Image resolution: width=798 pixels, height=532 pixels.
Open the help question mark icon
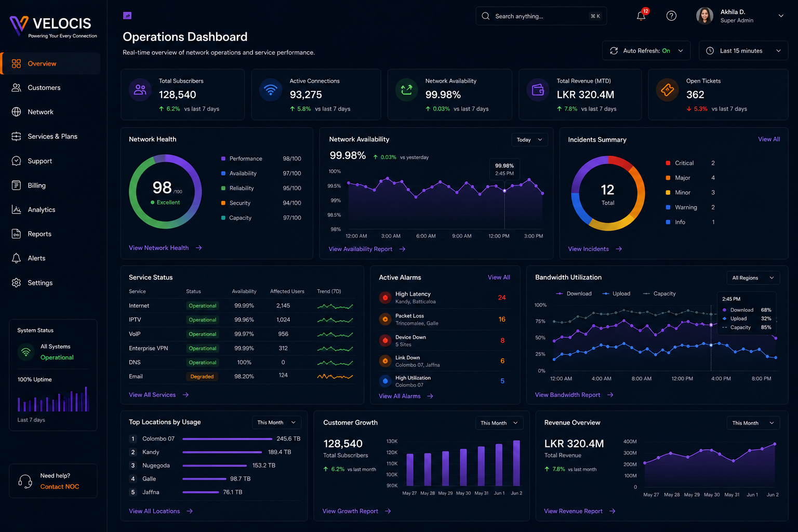click(x=671, y=16)
